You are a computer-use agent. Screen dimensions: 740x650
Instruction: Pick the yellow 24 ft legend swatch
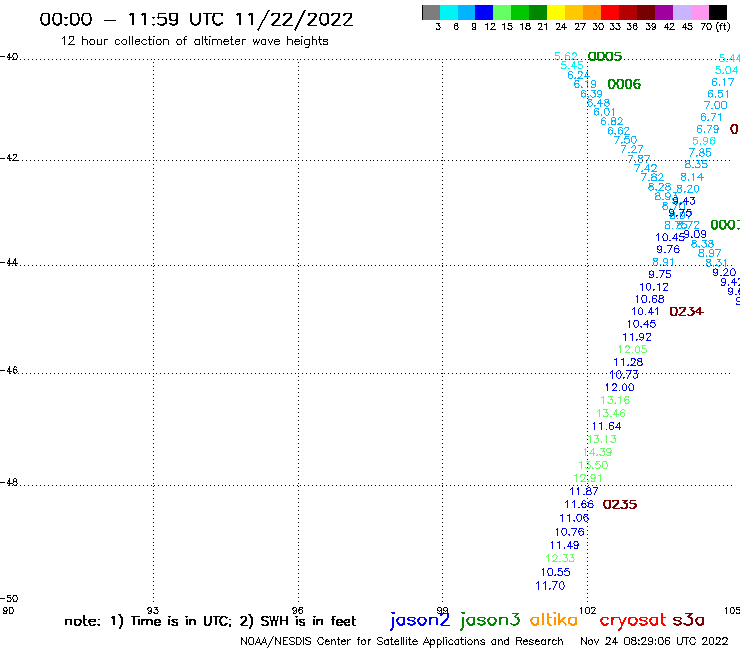pyautogui.click(x=556, y=12)
